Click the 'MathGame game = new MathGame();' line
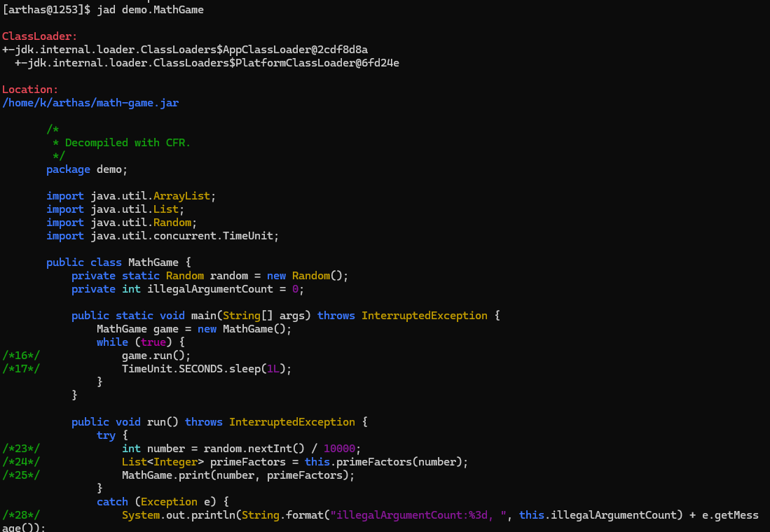 click(x=194, y=329)
